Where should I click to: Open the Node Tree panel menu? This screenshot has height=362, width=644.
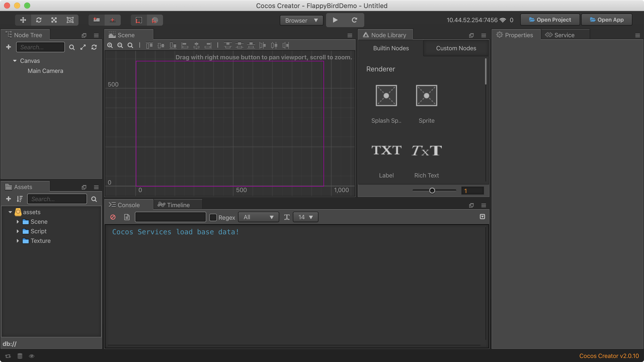(x=96, y=35)
